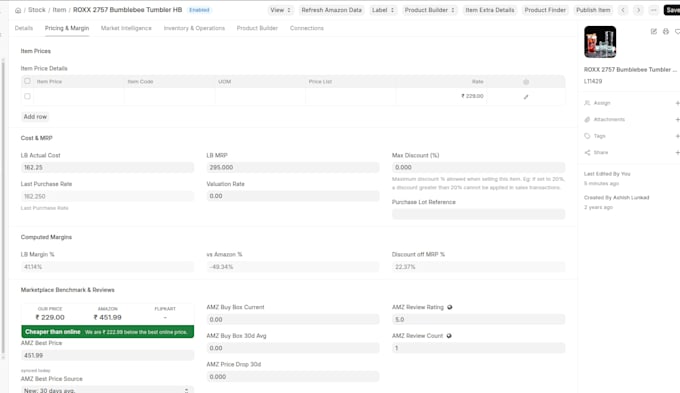Screen dimensions: 680x393
Task: Click the AMZ Review Rating info icon
Action: [450, 307]
